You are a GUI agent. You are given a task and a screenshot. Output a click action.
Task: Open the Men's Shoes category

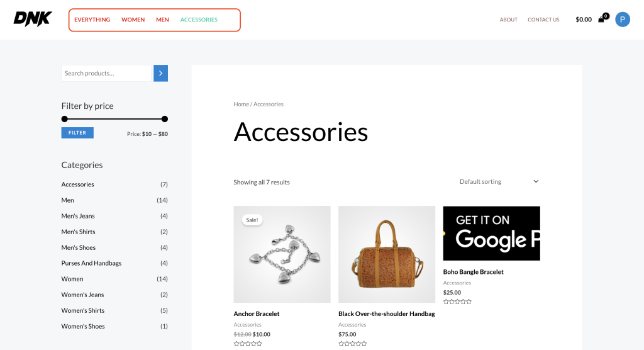point(79,247)
